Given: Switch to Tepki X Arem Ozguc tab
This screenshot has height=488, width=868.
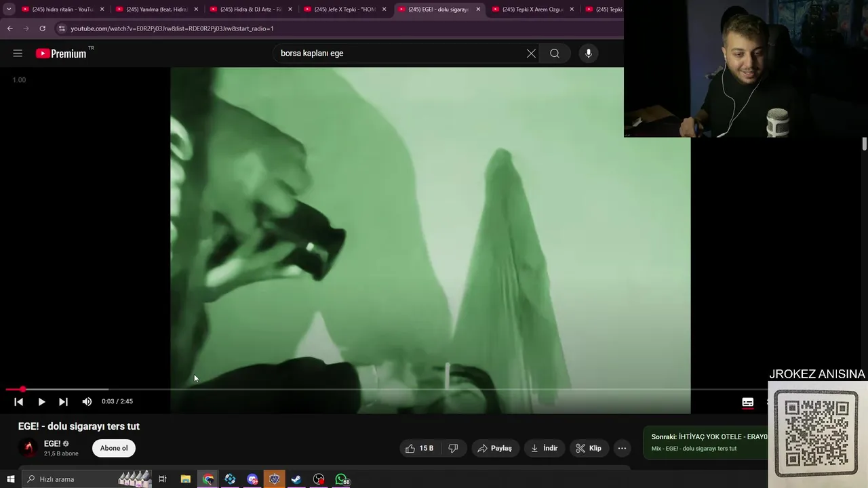Looking at the screenshot, I should (x=532, y=9).
